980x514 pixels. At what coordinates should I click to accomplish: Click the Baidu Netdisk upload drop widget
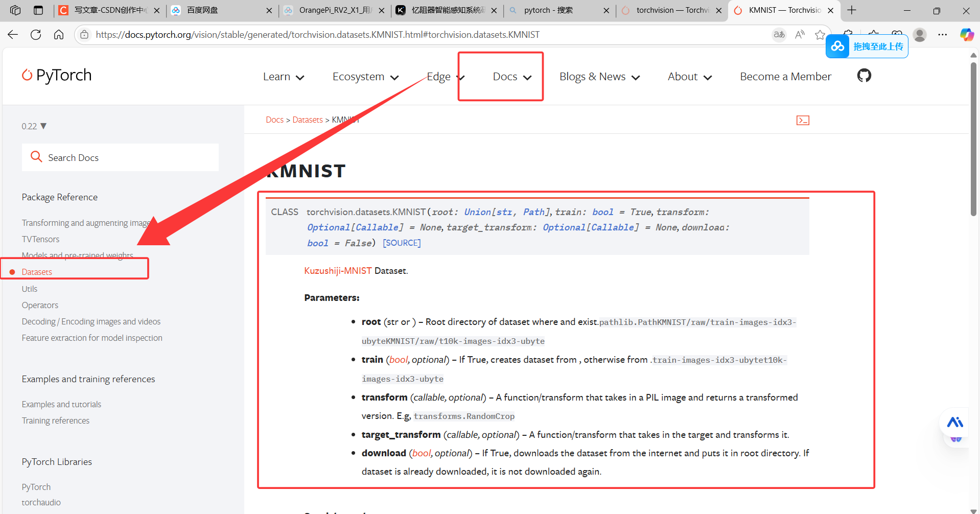(867, 46)
